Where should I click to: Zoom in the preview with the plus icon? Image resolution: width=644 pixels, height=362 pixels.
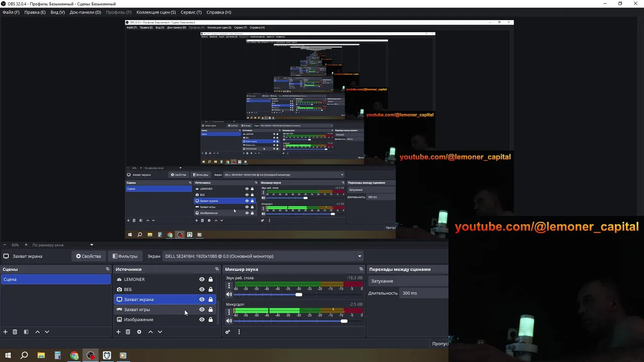(26, 245)
